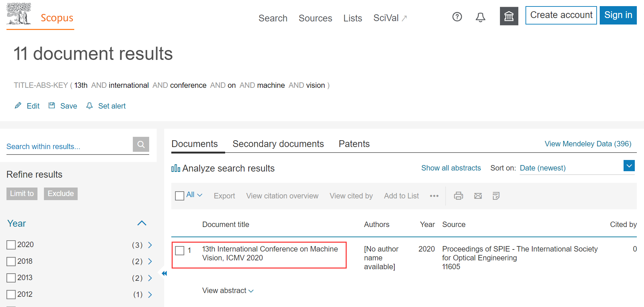Click the Search within results input field
This screenshot has height=307, width=644.
[x=68, y=146]
